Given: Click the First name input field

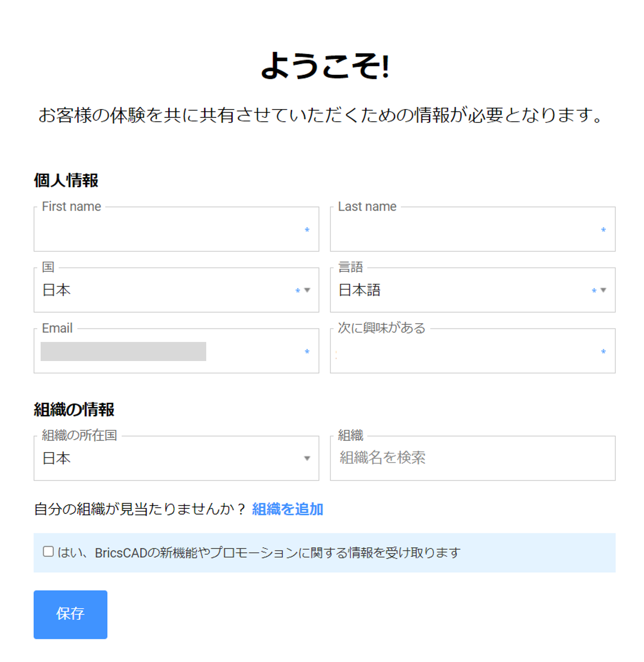Looking at the screenshot, I should coord(176,229).
